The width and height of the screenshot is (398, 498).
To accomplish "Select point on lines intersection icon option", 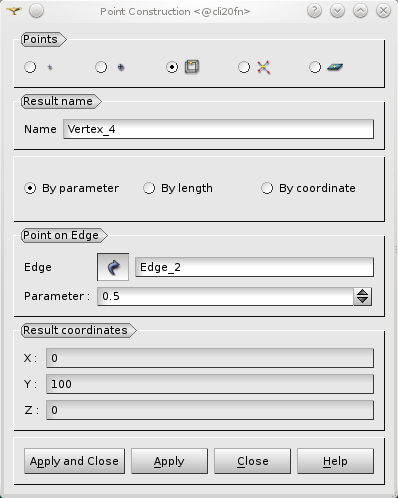I will (244, 67).
